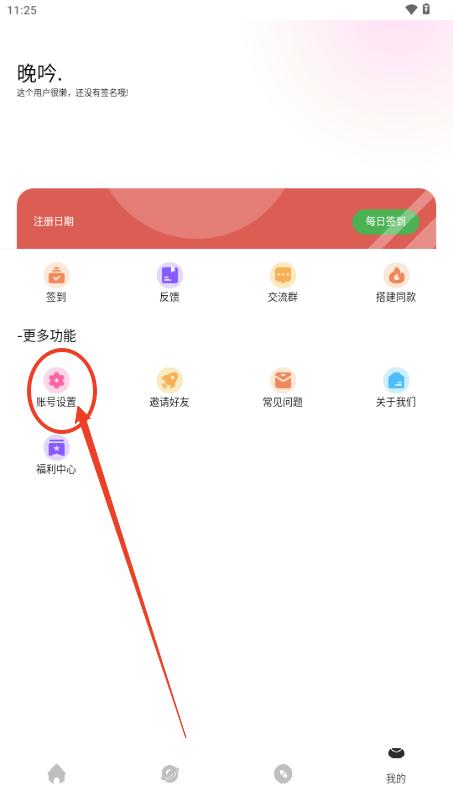Tap the 注册日期 label on red card
Screen dimensions: 453x807
tap(54, 221)
